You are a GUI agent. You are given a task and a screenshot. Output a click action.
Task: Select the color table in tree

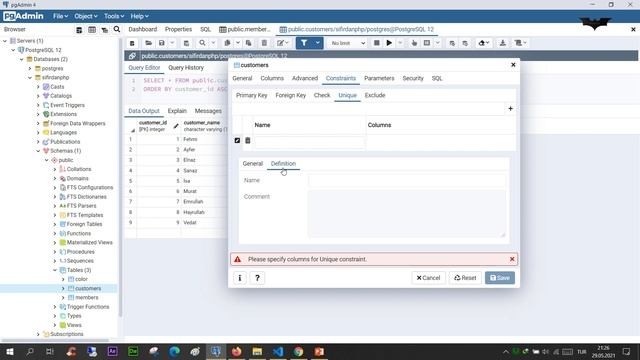click(81, 279)
